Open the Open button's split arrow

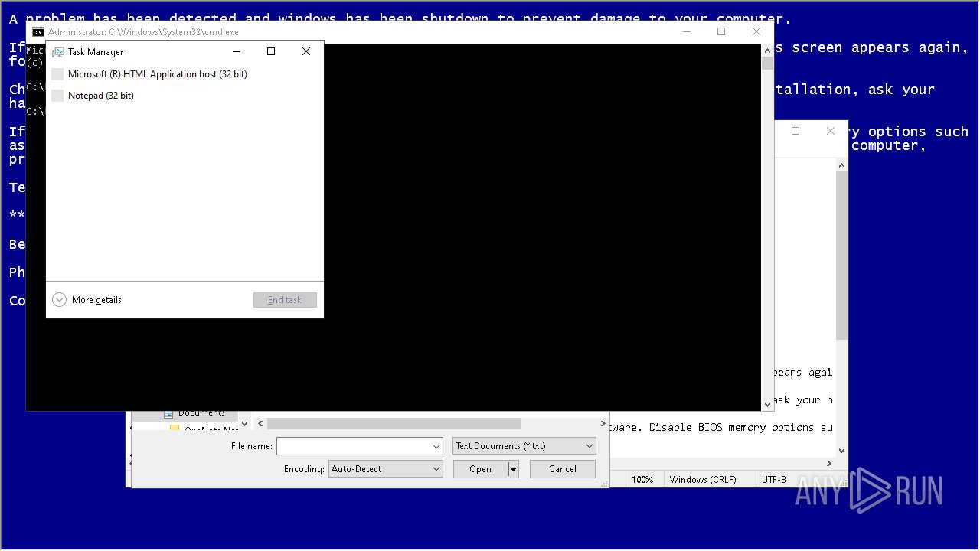(514, 469)
